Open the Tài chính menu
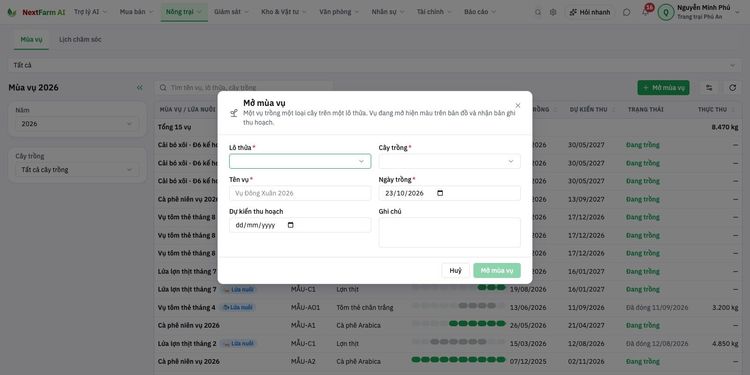Screen dimensions: 750x375 pos(434,12)
